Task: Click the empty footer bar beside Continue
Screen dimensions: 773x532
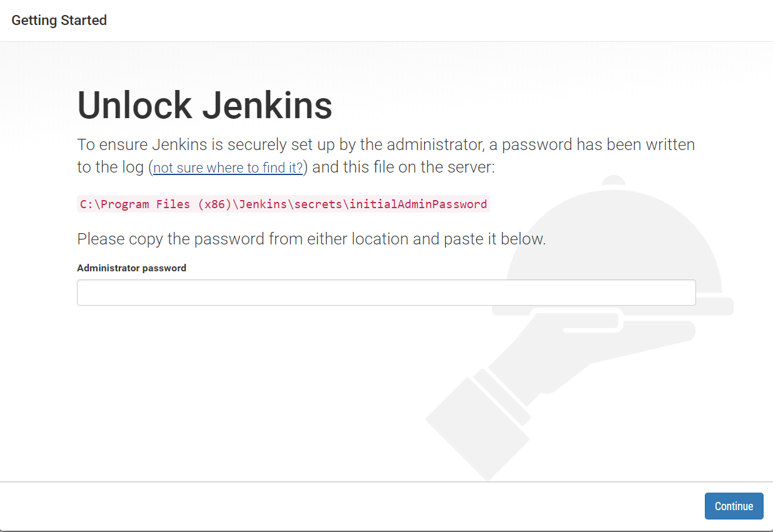Action: [350, 506]
